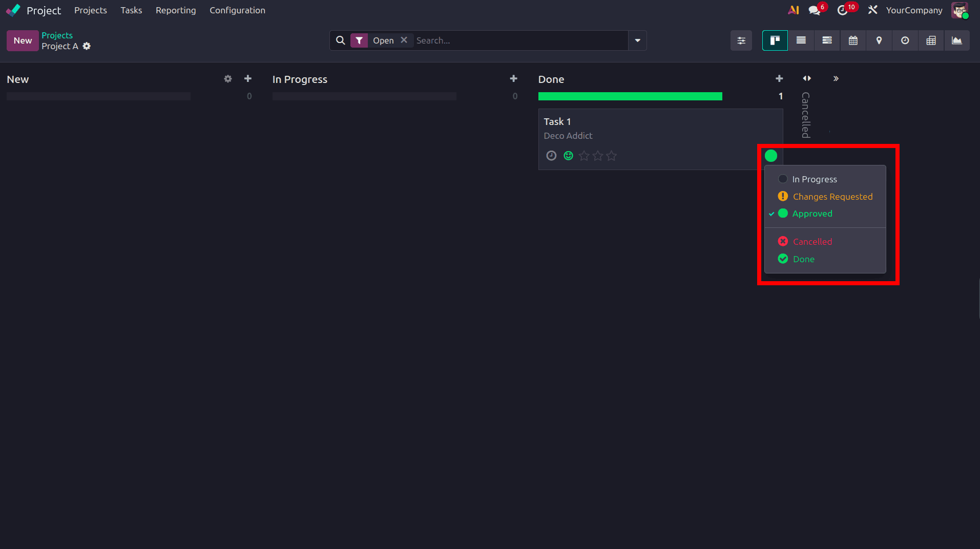Open the activities clock icon with badge 10
980x549 pixels.
coord(843,10)
